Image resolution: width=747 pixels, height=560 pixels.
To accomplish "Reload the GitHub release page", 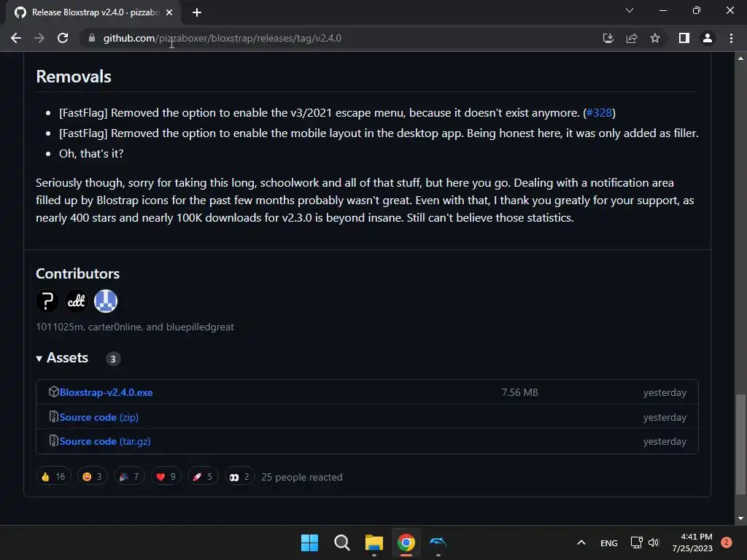I will pyautogui.click(x=63, y=38).
